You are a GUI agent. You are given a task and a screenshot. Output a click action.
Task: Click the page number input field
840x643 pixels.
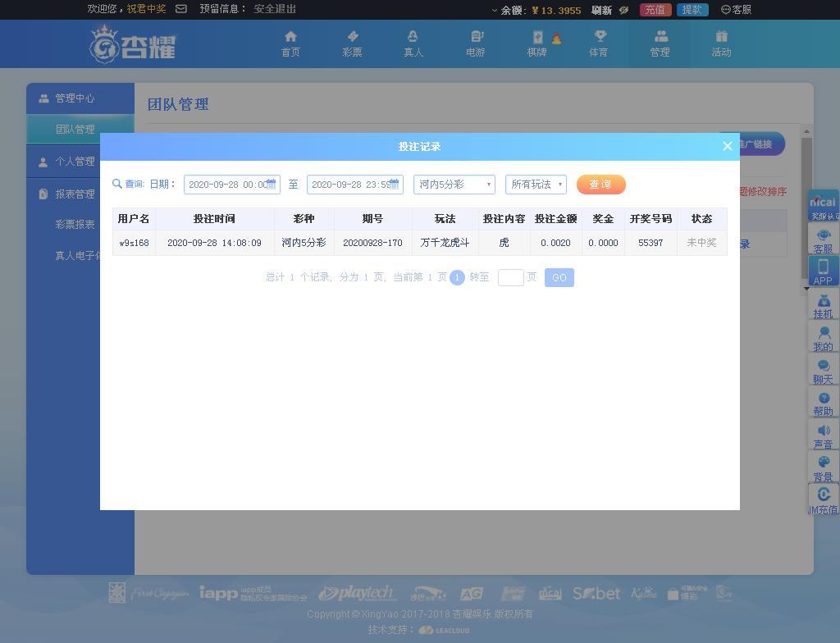(x=510, y=277)
